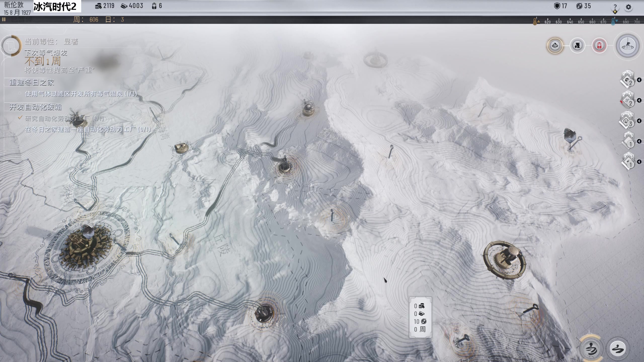
Task: Expand the arrow beside the blank badge 1
Action: tap(639, 141)
